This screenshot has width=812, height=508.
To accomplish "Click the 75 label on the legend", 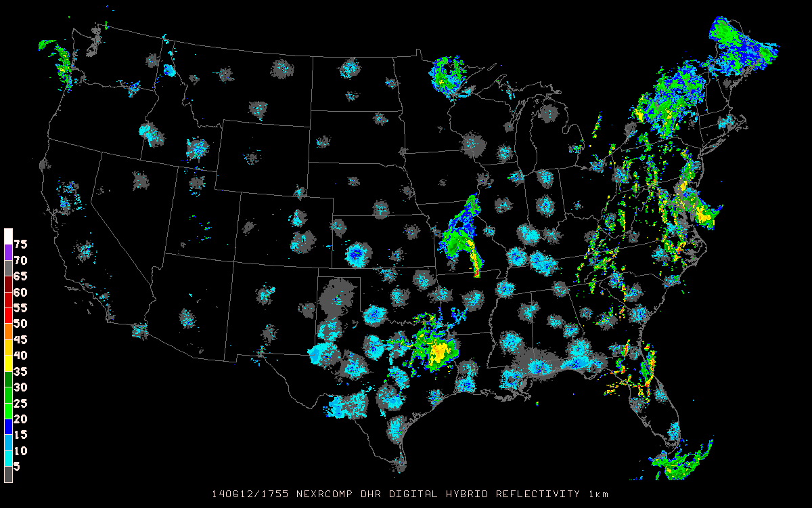I will (x=20, y=244).
